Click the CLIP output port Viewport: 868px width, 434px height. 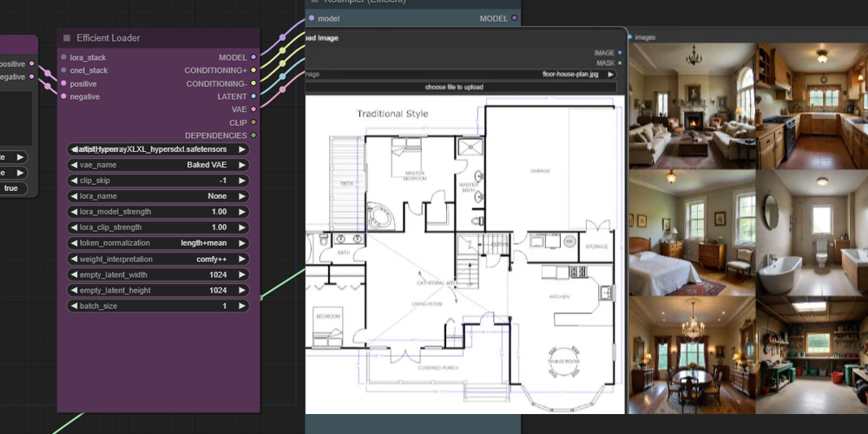coord(253,122)
